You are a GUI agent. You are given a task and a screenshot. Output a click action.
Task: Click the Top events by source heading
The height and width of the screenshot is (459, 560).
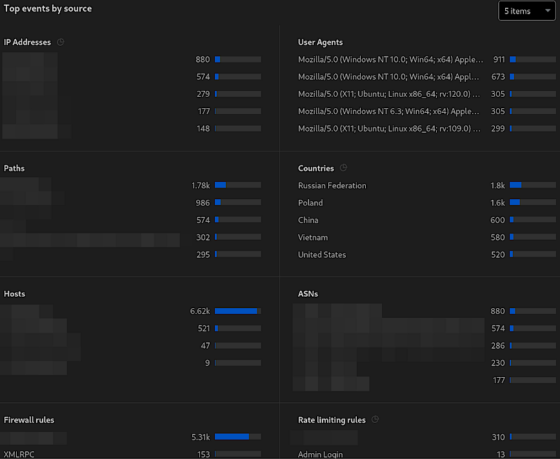click(48, 9)
